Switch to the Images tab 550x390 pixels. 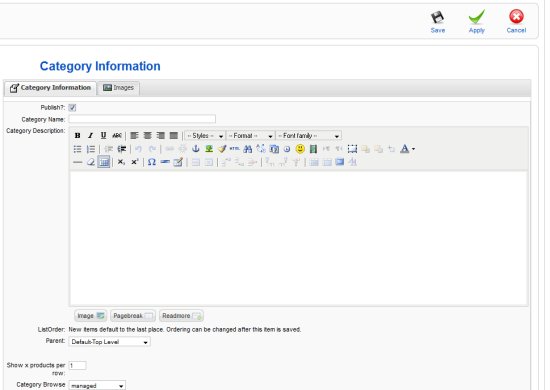119,88
